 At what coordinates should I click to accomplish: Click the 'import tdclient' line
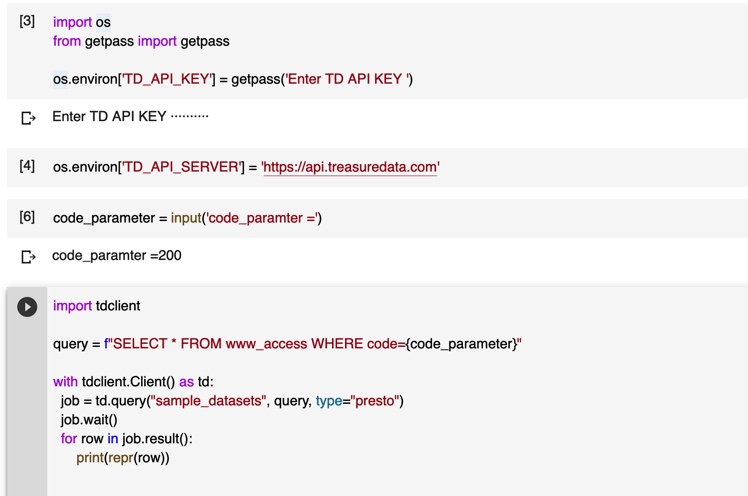click(x=96, y=306)
